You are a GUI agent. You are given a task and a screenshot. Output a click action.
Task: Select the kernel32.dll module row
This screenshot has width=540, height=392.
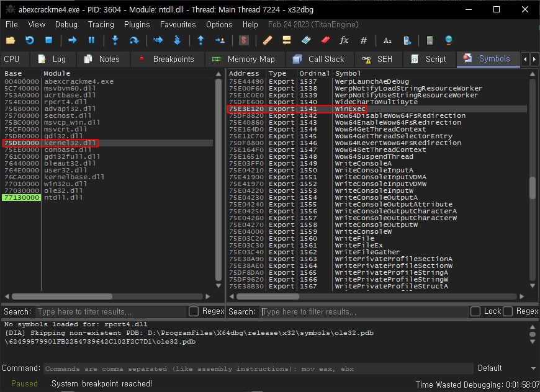point(107,143)
